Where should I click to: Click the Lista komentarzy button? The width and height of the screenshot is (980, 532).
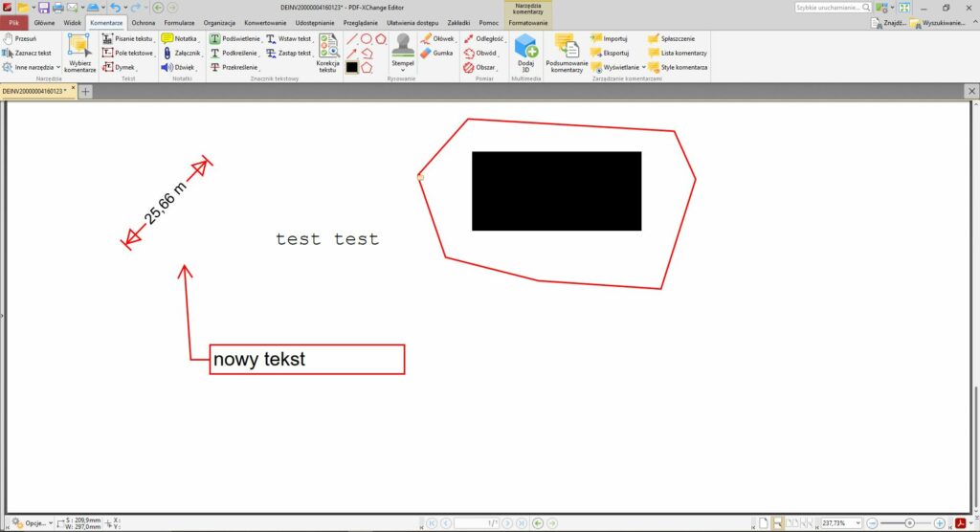pyautogui.click(x=679, y=53)
